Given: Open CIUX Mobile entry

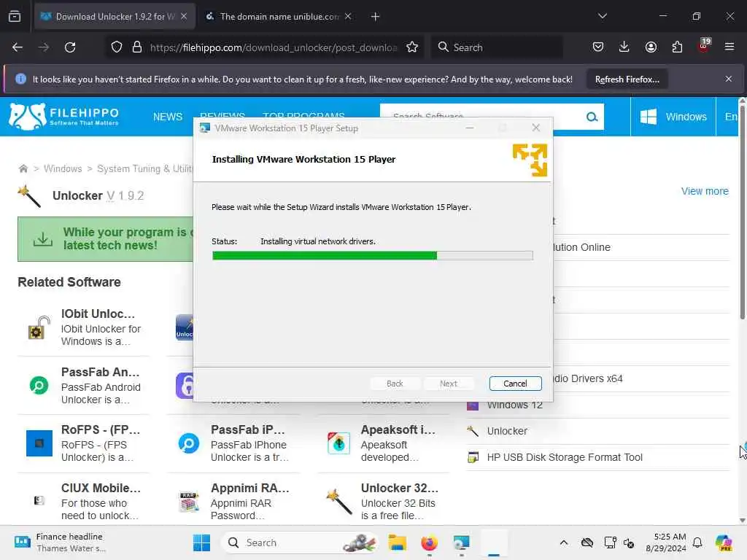Looking at the screenshot, I should coord(85,502).
